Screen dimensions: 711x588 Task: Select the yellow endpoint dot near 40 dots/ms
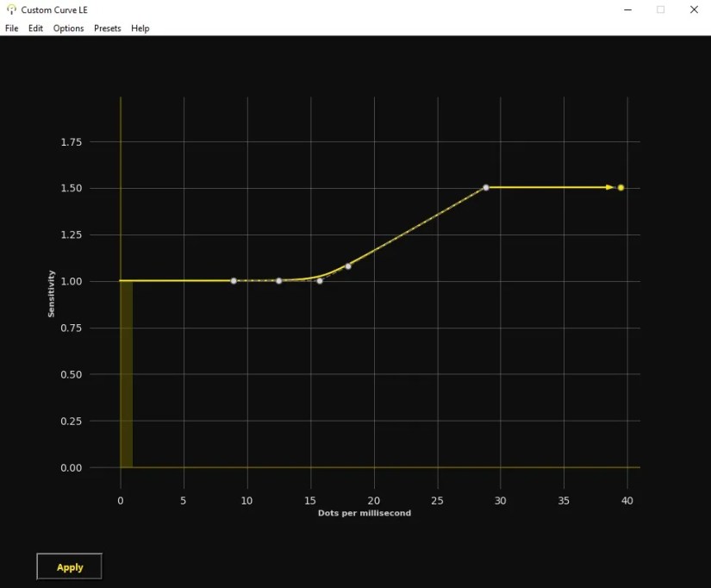[620, 186]
